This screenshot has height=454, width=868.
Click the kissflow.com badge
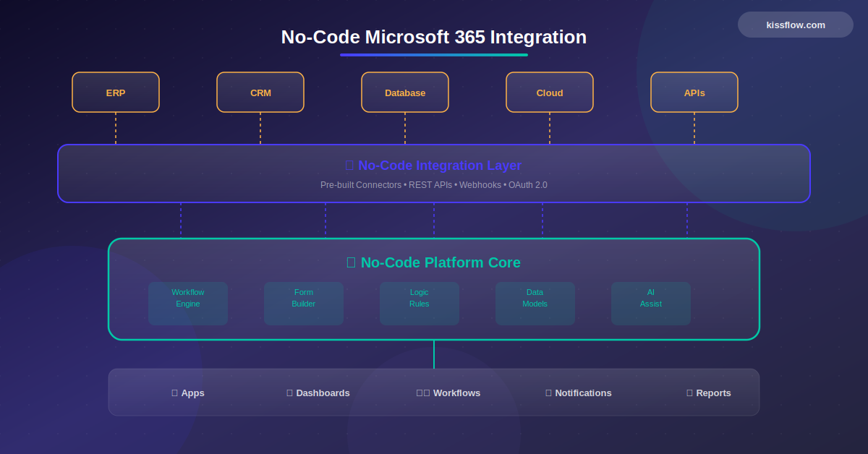click(x=796, y=25)
